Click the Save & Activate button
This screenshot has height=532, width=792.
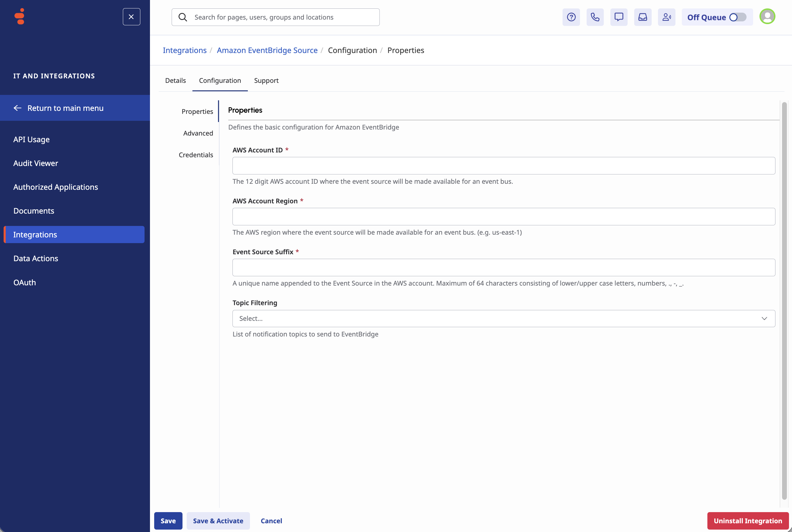click(x=218, y=521)
